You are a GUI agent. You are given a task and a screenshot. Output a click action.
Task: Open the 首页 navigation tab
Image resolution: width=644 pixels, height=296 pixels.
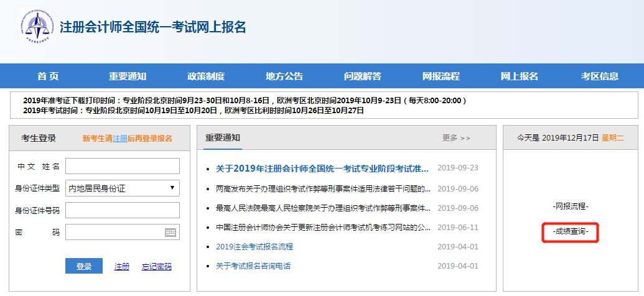[x=48, y=76]
